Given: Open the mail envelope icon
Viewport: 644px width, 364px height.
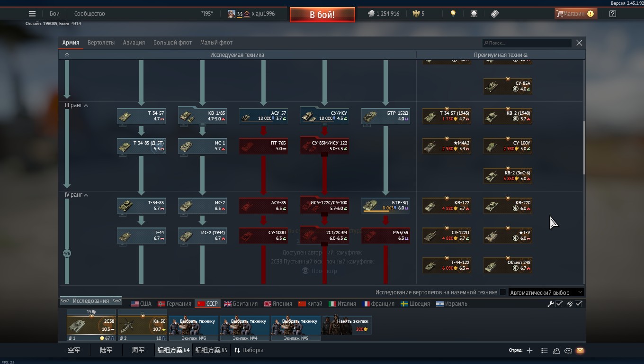Looking at the screenshot, I should (580, 351).
